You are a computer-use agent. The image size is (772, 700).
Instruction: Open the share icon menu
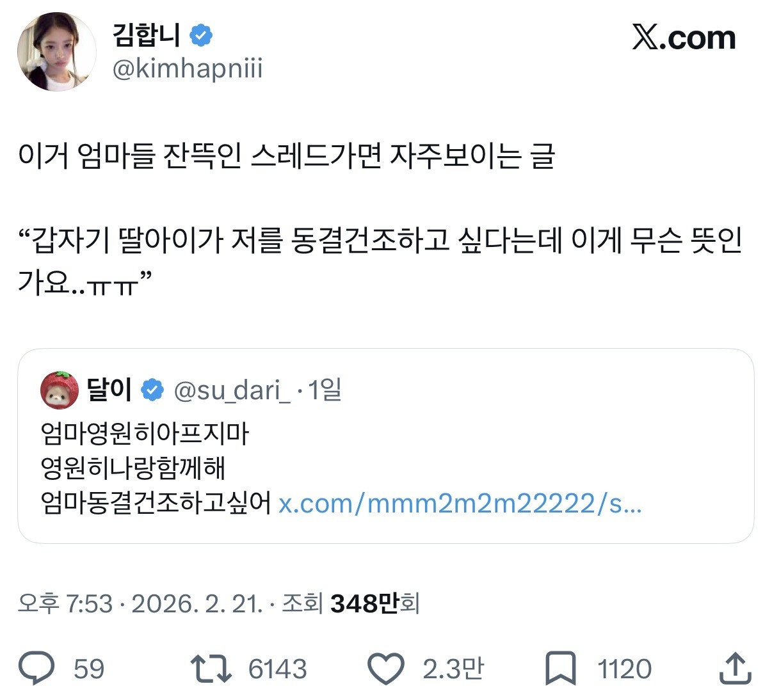coord(735,669)
